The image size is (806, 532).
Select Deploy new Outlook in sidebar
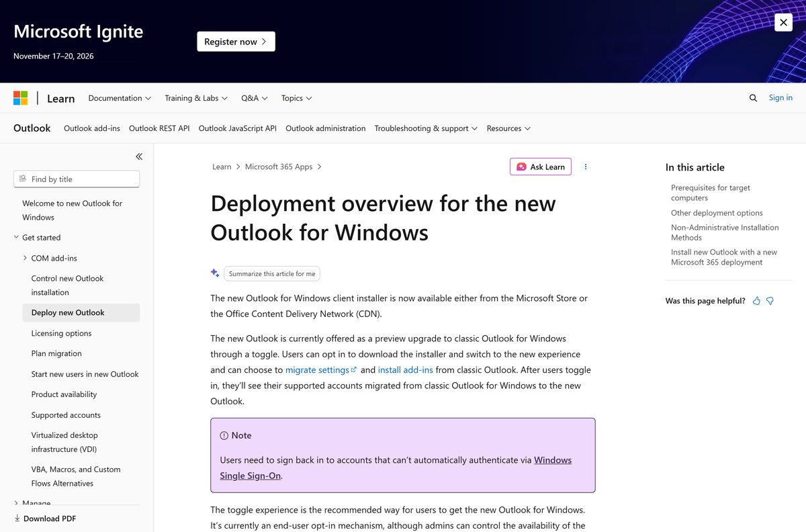[81, 312]
